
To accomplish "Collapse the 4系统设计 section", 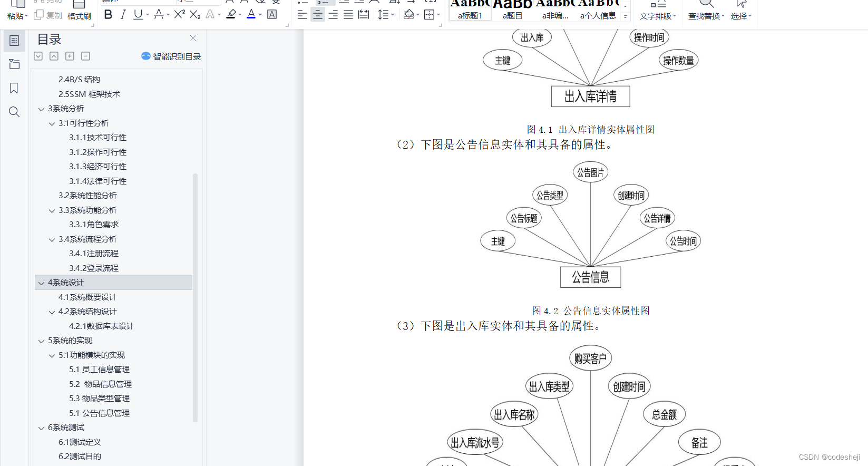I will [x=41, y=283].
